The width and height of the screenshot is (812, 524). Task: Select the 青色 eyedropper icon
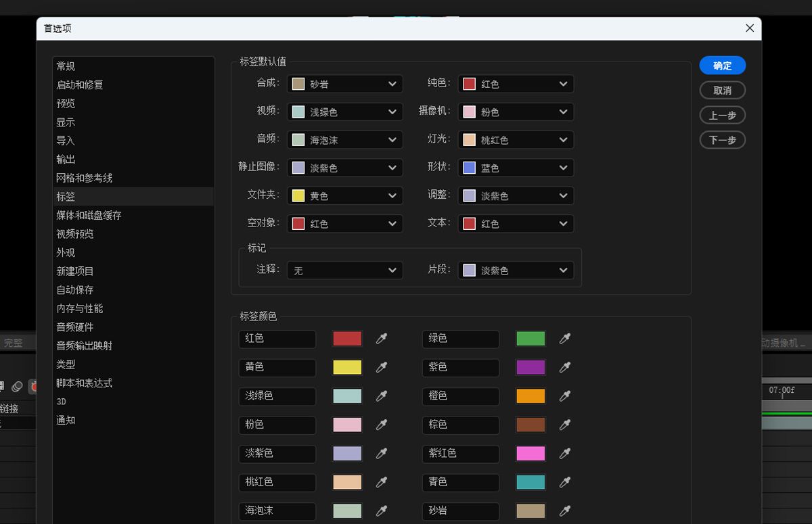point(565,483)
